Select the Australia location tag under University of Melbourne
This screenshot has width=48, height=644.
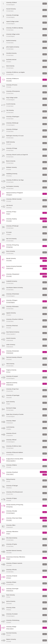click(9, 81)
